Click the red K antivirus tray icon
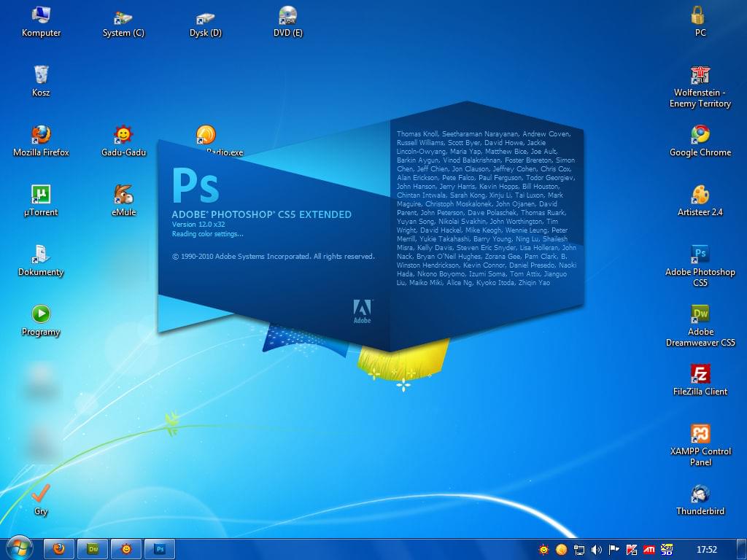This screenshot has width=747, height=560. tap(632, 550)
